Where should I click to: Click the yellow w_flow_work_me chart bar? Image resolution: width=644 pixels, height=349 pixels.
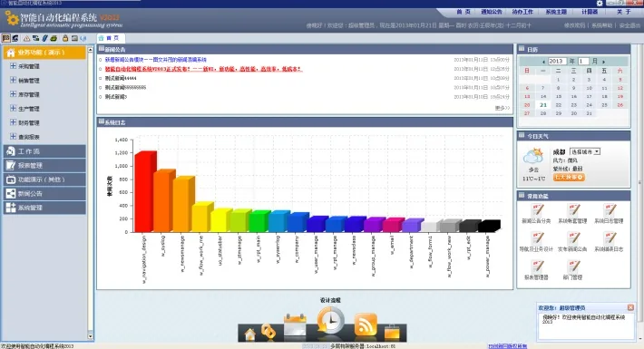202,217
